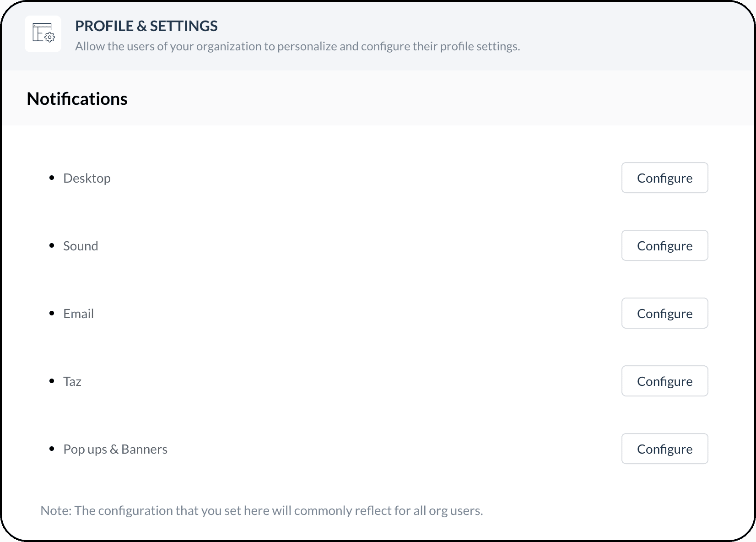Screen dimensions: 756x542
Task: Click the bullet point beside Email
Action: pyautogui.click(x=52, y=313)
